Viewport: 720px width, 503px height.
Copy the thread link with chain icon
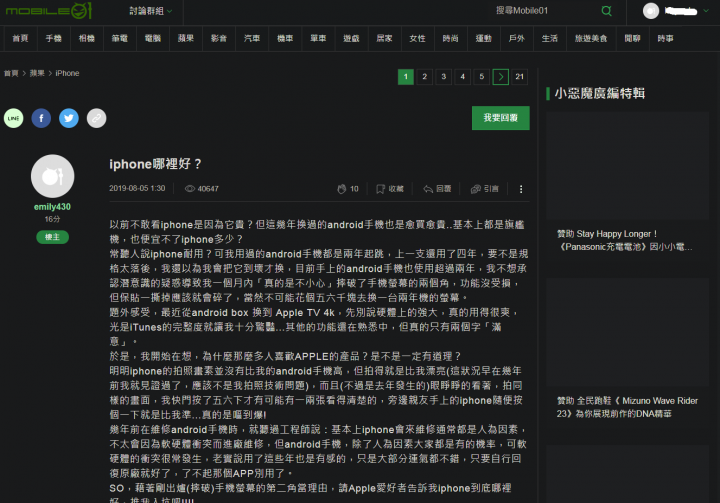point(96,118)
